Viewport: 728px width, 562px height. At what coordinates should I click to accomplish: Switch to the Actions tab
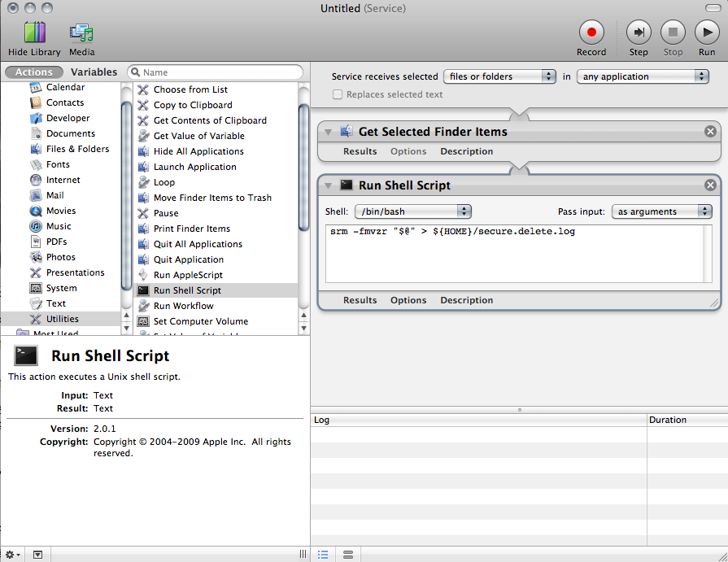[x=34, y=72]
